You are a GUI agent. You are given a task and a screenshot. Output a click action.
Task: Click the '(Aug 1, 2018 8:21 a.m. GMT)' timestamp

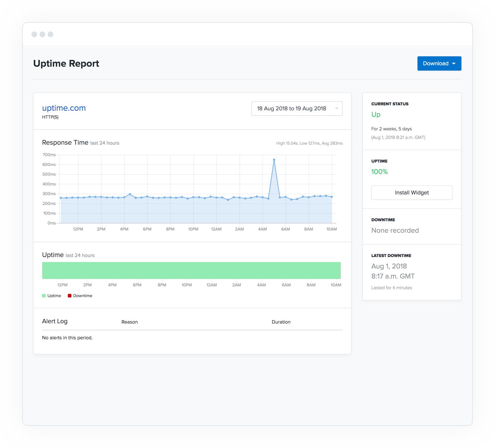pos(398,137)
